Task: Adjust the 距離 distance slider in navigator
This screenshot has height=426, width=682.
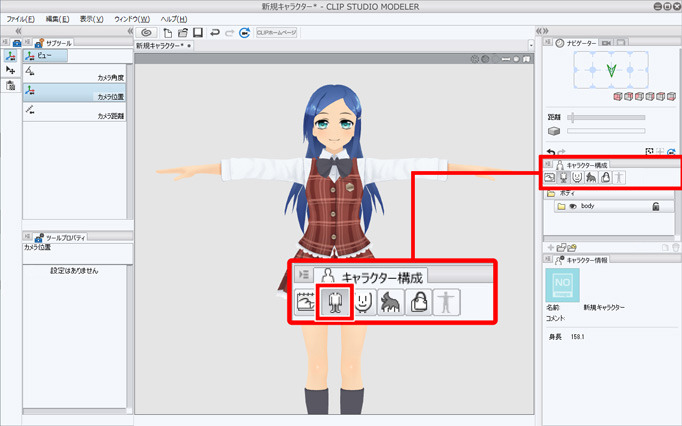Action: 606,117
